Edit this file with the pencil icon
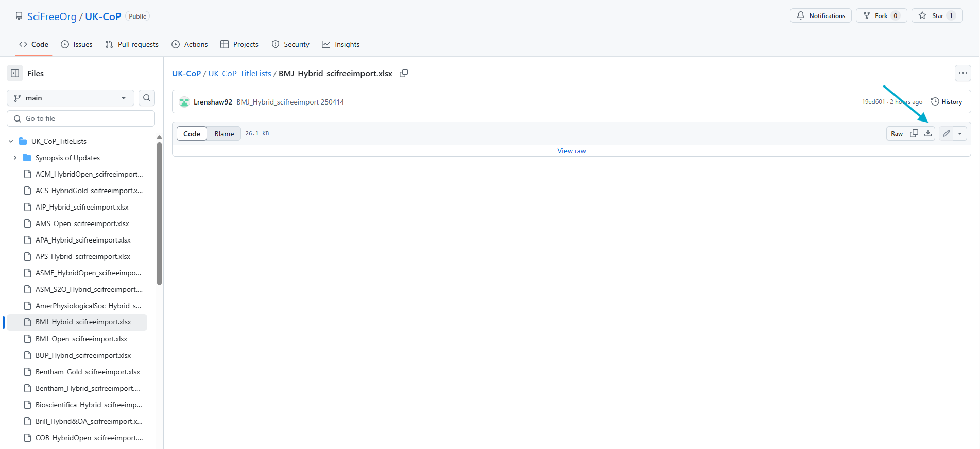Image resolution: width=980 pixels, height=449 pixels. [946, 133]
